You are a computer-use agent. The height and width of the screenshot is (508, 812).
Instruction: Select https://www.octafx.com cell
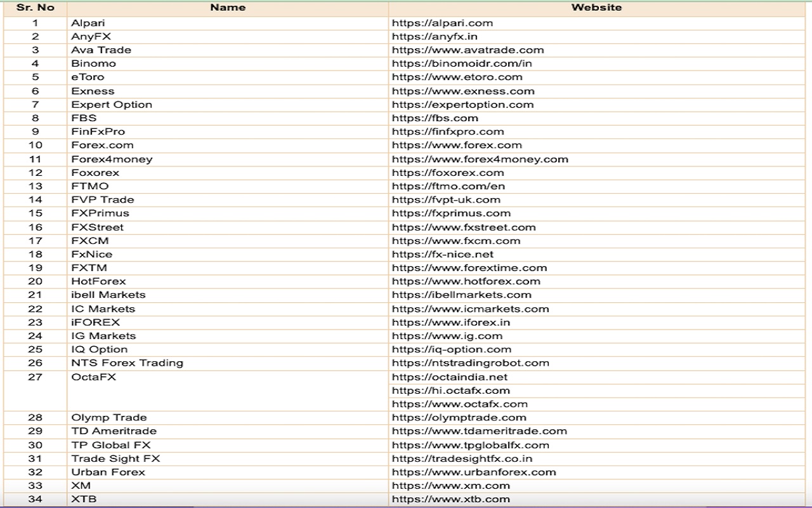click(596, 404)
